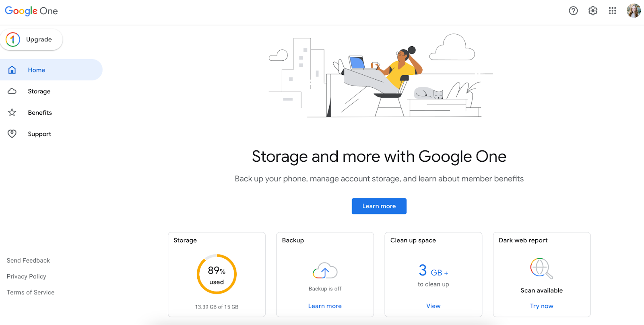Click the Back up your phone subtitle text
The height and width of the screenshot is (325, 644).
[379, 179]
